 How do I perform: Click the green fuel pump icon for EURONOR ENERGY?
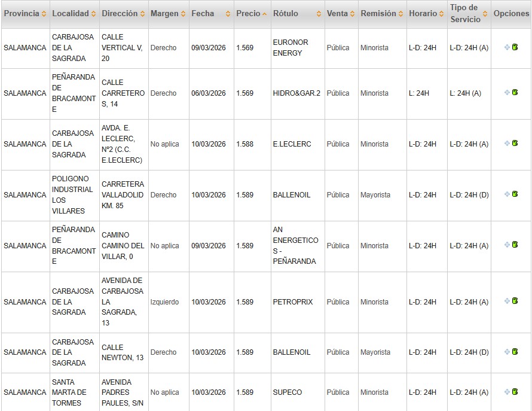515,47
